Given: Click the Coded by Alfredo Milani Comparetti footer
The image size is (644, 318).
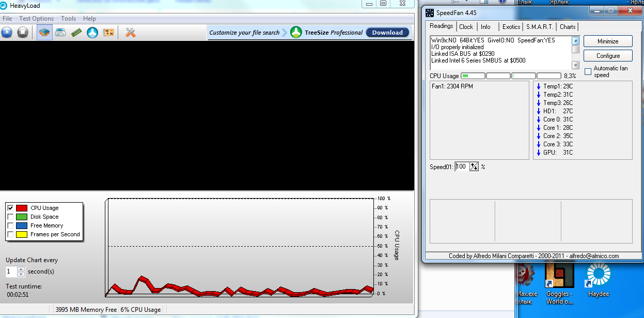Looking at the screenshot, I should [x=533, y=256].
